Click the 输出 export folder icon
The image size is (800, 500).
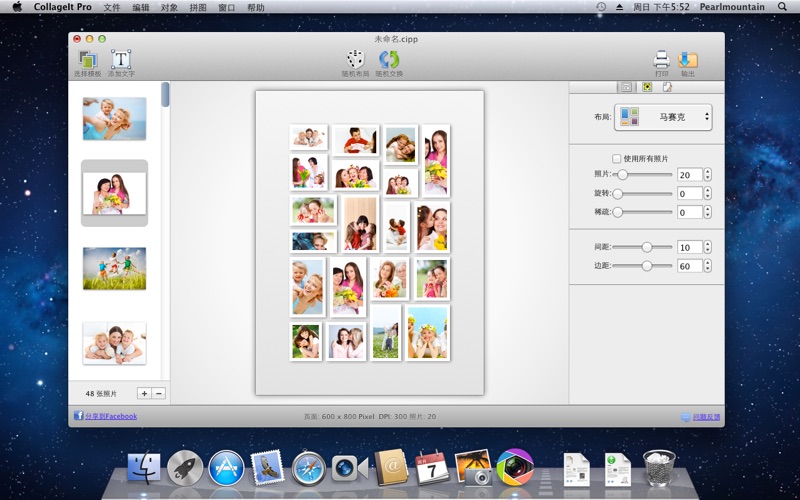click(x=688, y=60)
